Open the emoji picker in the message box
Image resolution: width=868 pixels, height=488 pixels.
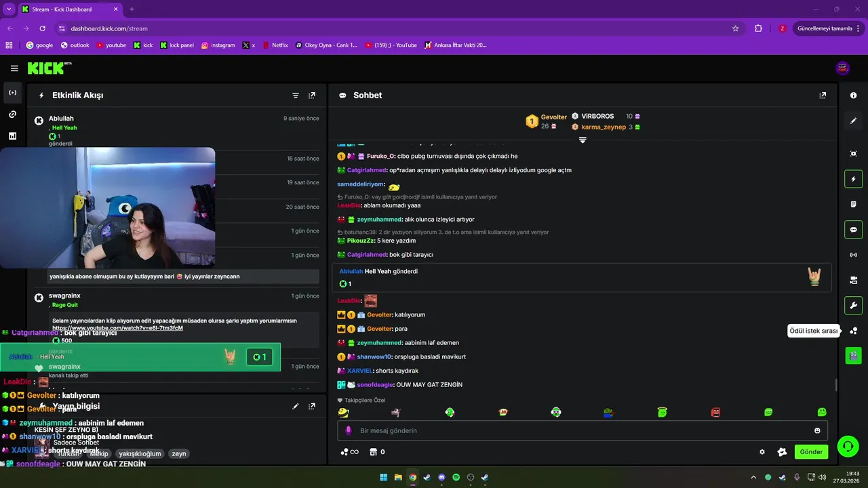coord(817,430)
